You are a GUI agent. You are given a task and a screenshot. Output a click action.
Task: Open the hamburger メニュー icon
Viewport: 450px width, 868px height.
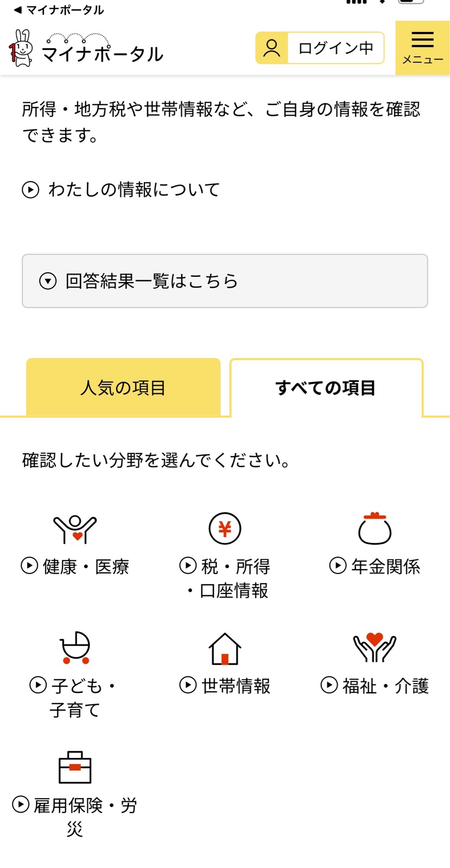click(422, 48)
